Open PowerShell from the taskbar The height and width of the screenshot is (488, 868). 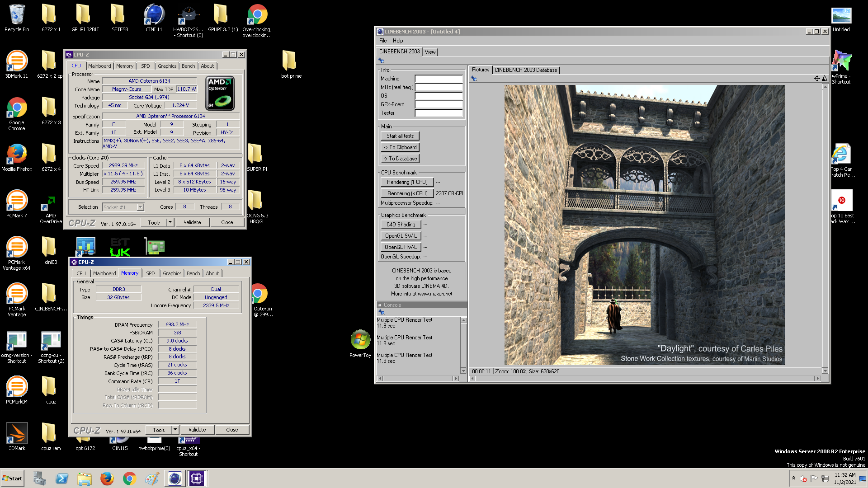click(62, 479)
